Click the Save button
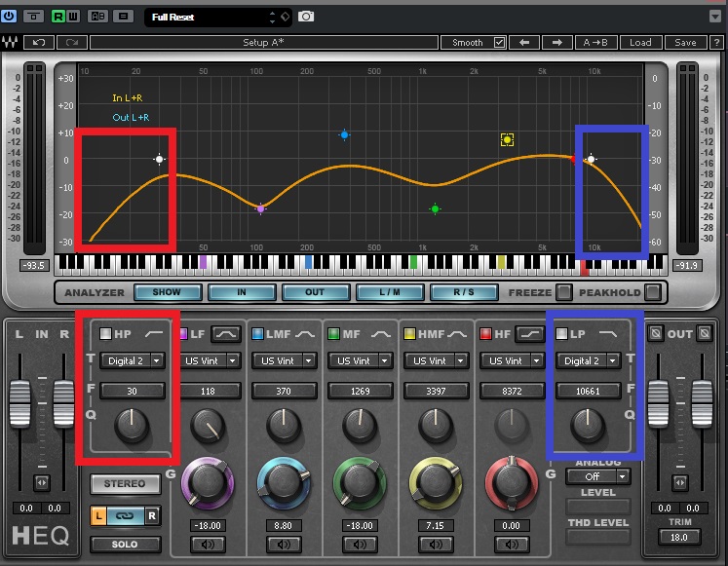The image size is (728, 566). [685, 42]
